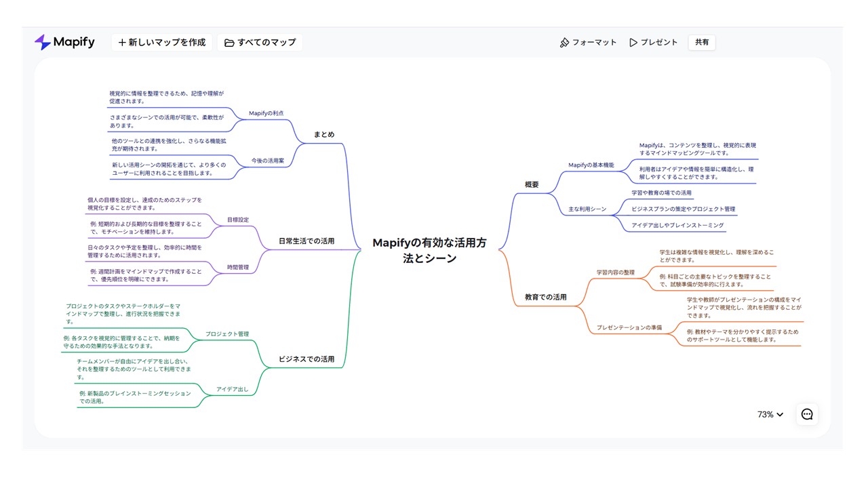Screen dimensions: 868x488
Task: Click text starting 学生は複雑な情報を視覚化し
Action: coord(717,256)
